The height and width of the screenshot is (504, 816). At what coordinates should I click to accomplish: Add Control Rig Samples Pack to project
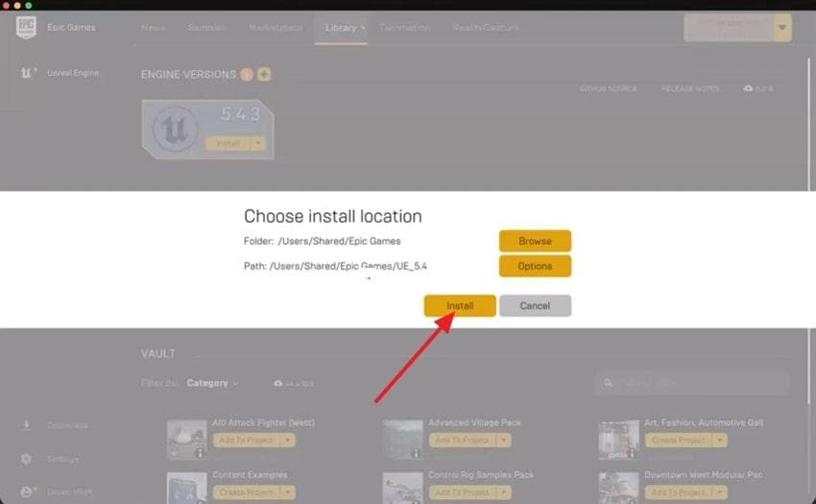pos(462,492)
